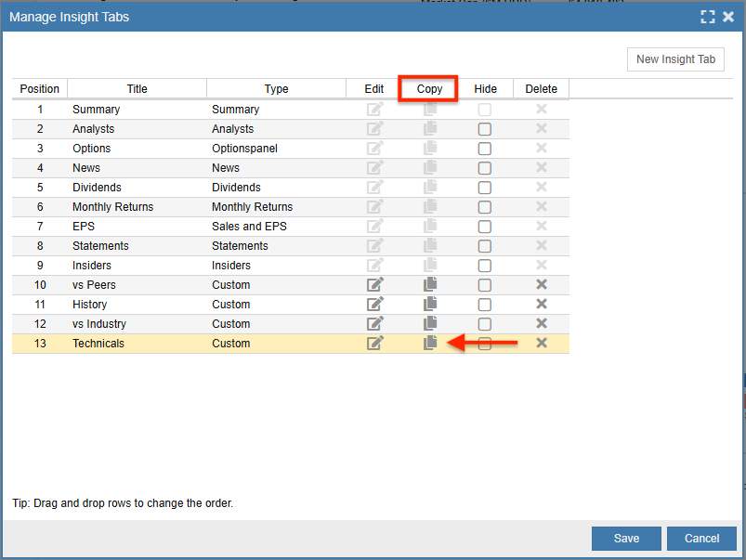Select the vs Peers title cell
The height and width of the screenshot is (560, 746).
(x=137, y=285)
